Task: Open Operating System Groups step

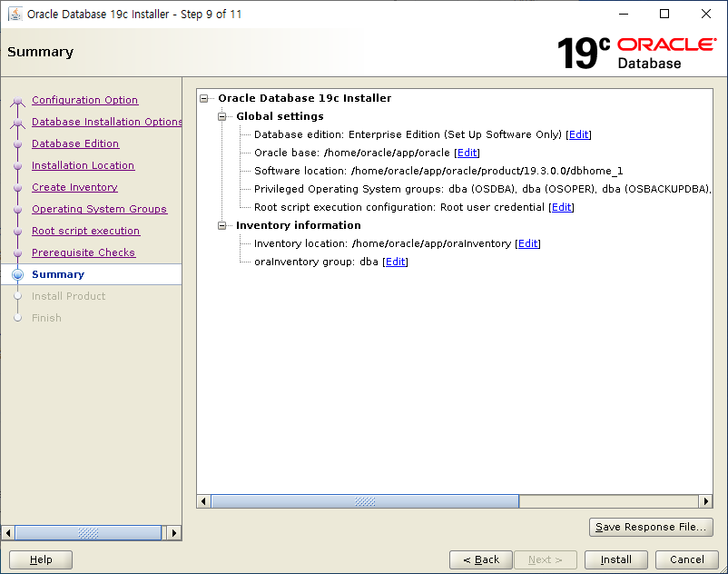Action: [x=99, y=209]
